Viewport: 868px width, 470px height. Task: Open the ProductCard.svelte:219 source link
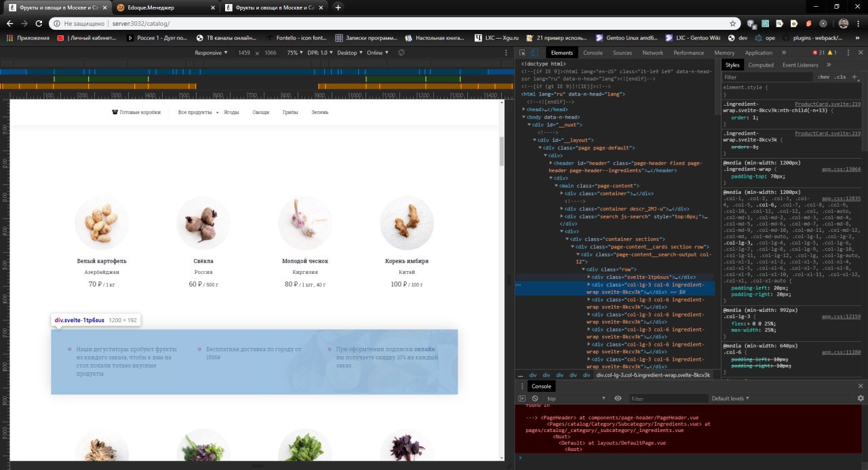tap(827, 104)
